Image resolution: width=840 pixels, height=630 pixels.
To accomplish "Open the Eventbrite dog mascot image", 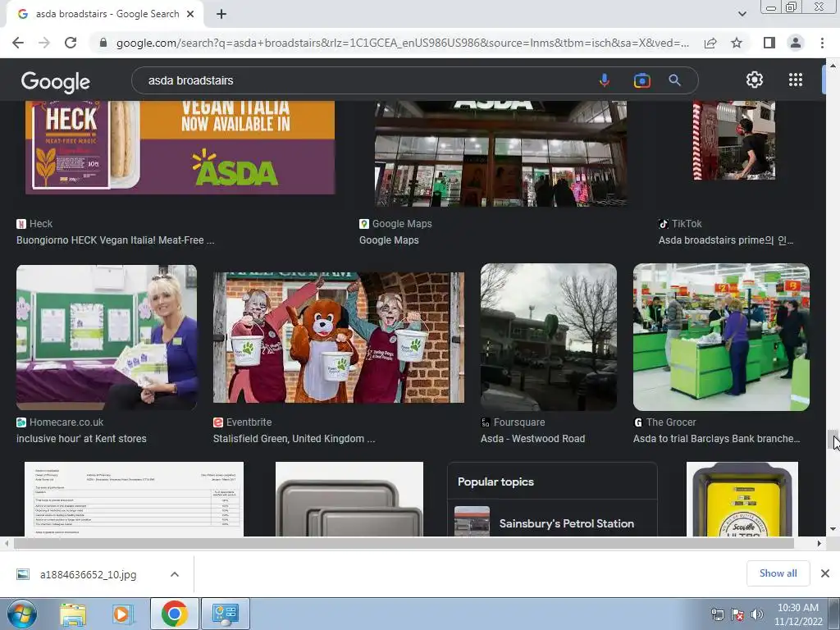I will (x=339, y=337).
